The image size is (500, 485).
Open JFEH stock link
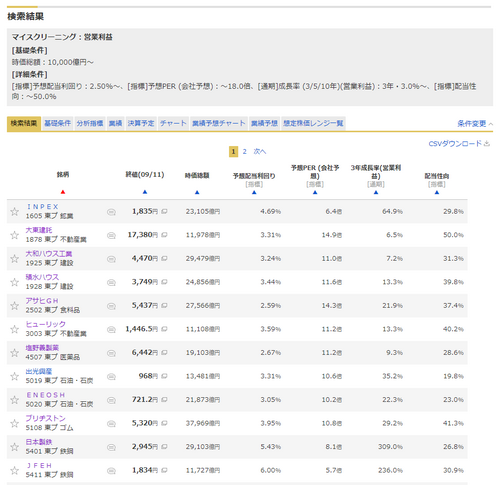tap(39, 465)
